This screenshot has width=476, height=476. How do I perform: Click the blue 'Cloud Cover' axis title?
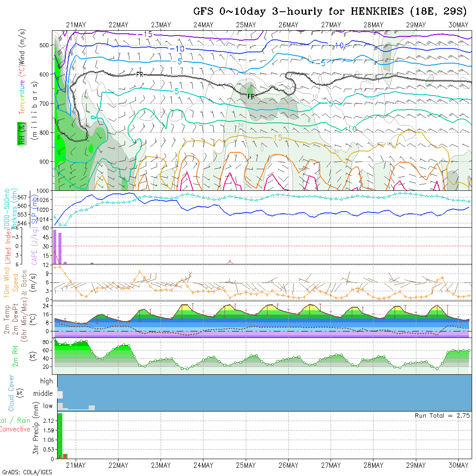point(11,393)
